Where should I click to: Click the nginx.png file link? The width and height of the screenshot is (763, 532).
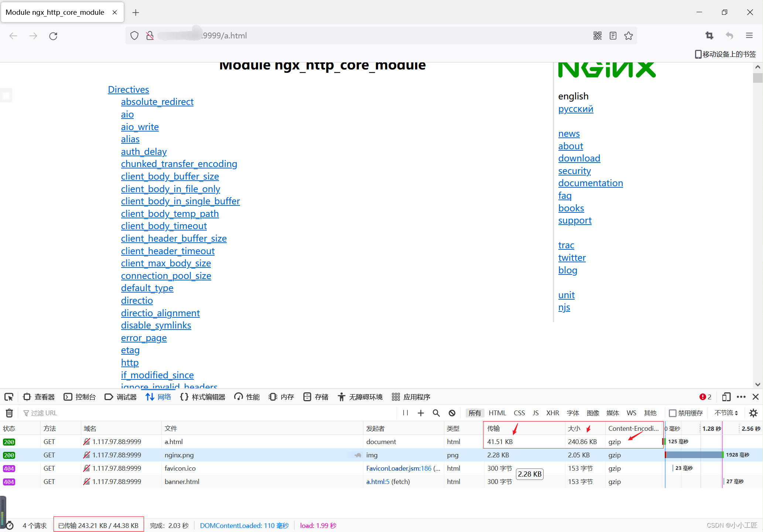coord(179,454)
